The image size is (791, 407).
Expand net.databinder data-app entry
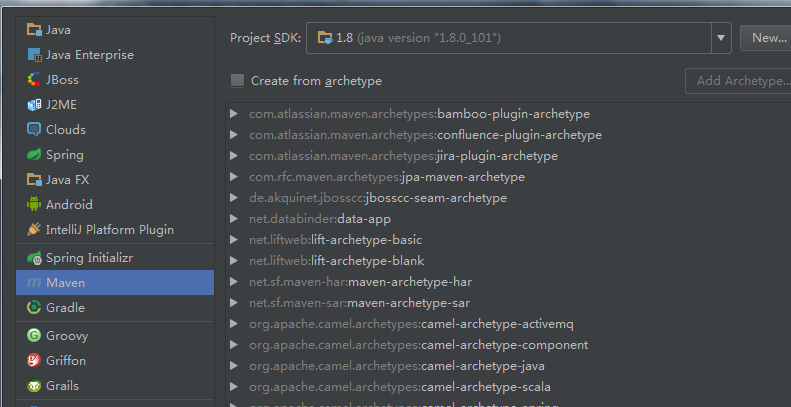(x=234, y=219)
